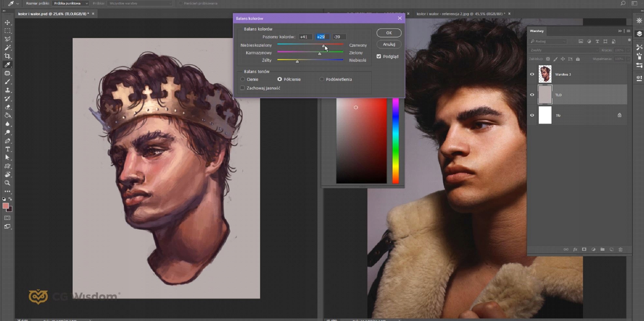
Task: Click Anuluj to cancel color balance
Action: click(x=389, y=44)
